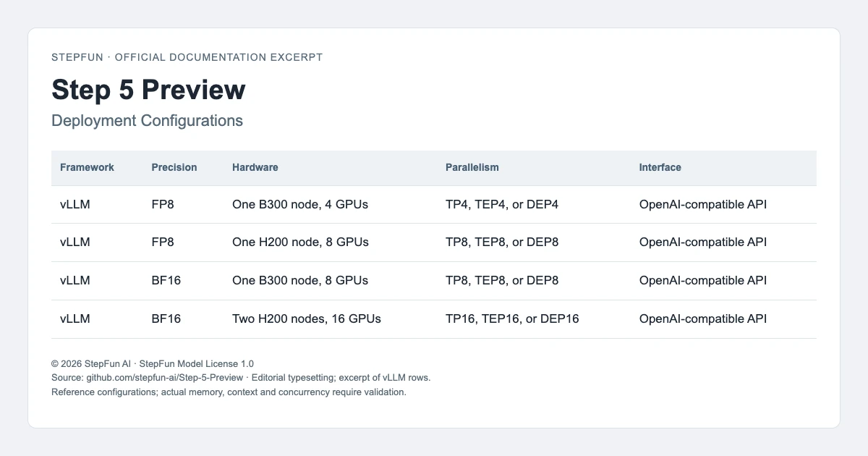Image resolution: width=868 pixels, height=456 pixels.
Task: Select the "Hardware" column header
Action: click(x=255, y=167)
